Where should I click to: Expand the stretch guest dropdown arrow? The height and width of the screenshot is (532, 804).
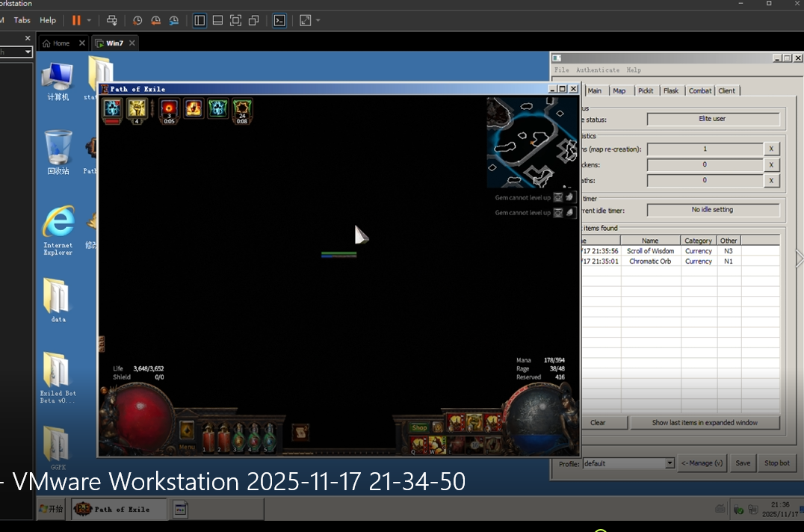(x=320, y=20)
